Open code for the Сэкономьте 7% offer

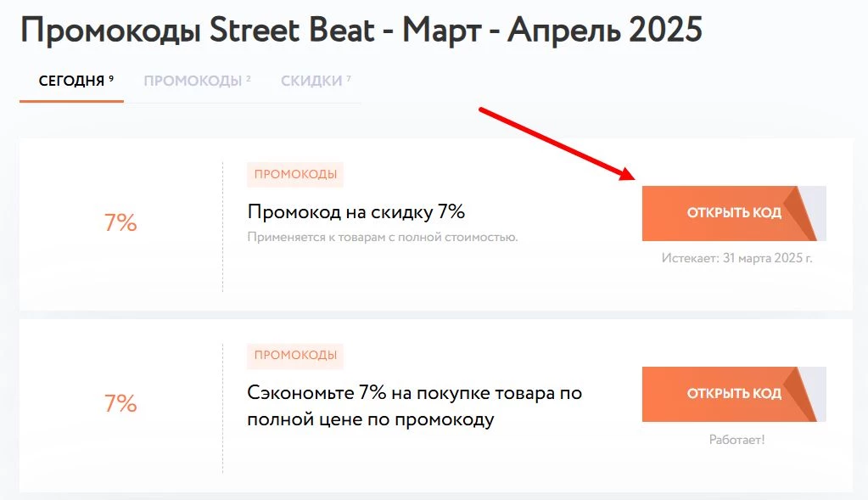pos(733,394)
